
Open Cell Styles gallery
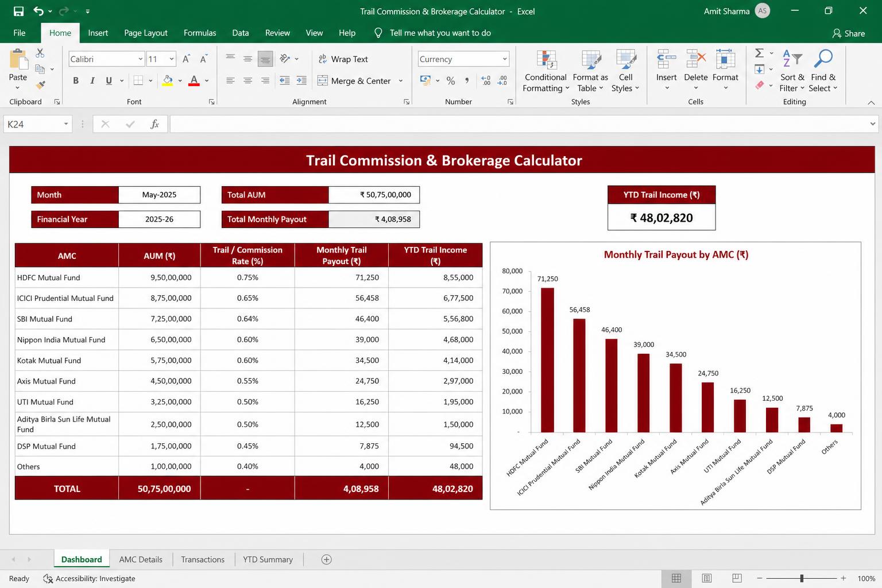625,71
